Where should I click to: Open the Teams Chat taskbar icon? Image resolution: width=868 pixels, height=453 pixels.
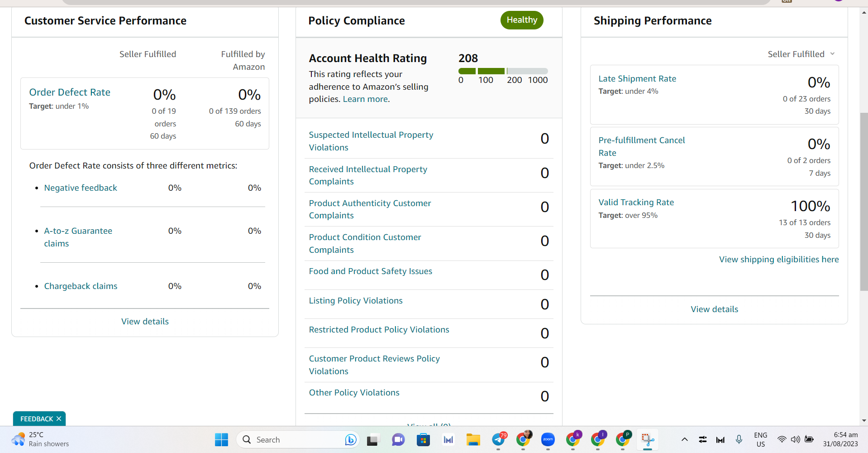[398, 439]
